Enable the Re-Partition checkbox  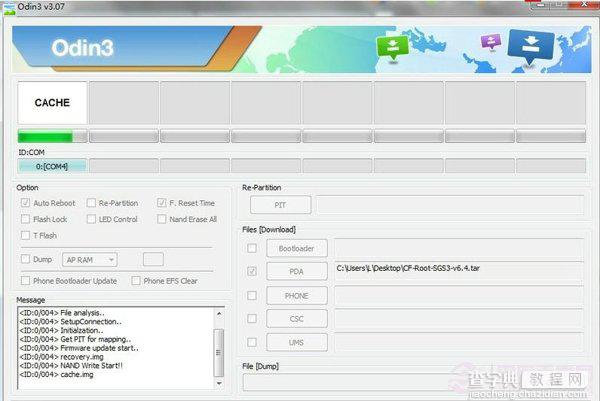pos(91,203)
